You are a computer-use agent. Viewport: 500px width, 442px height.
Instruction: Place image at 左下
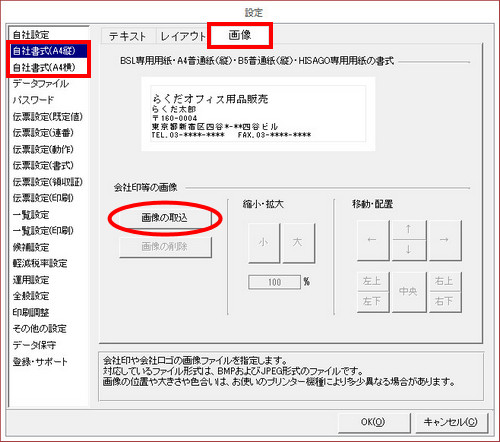point(373,302)
